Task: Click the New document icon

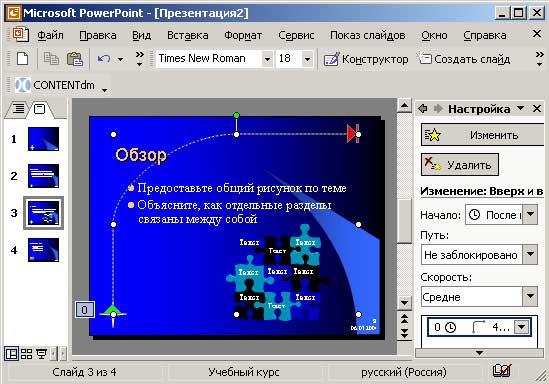Action: click(x=22, y=59)
